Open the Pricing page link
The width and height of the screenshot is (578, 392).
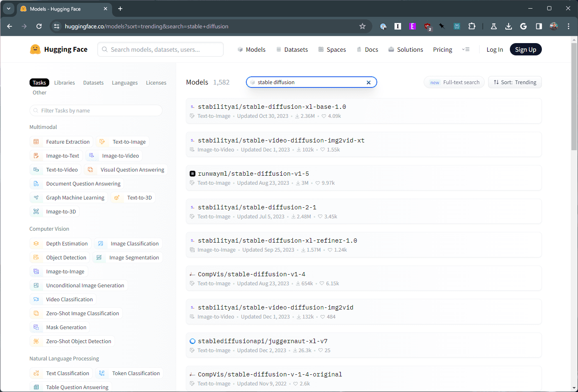pyautogui.click(x=443, y=49)
